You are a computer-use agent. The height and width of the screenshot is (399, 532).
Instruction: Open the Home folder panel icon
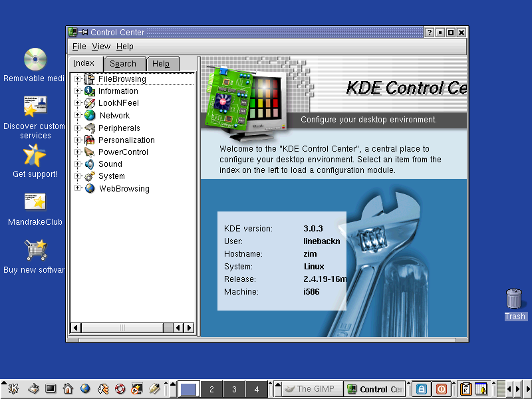[x=68, y=388]
